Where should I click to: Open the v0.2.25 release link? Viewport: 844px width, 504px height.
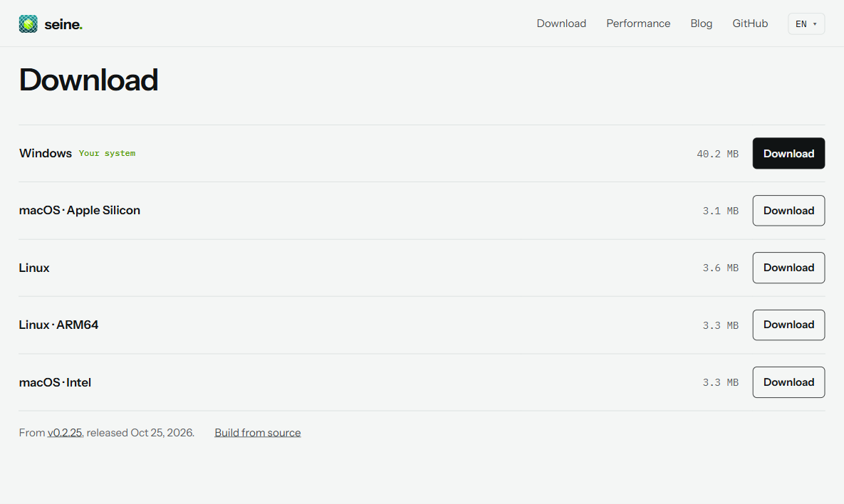(65, 433)
